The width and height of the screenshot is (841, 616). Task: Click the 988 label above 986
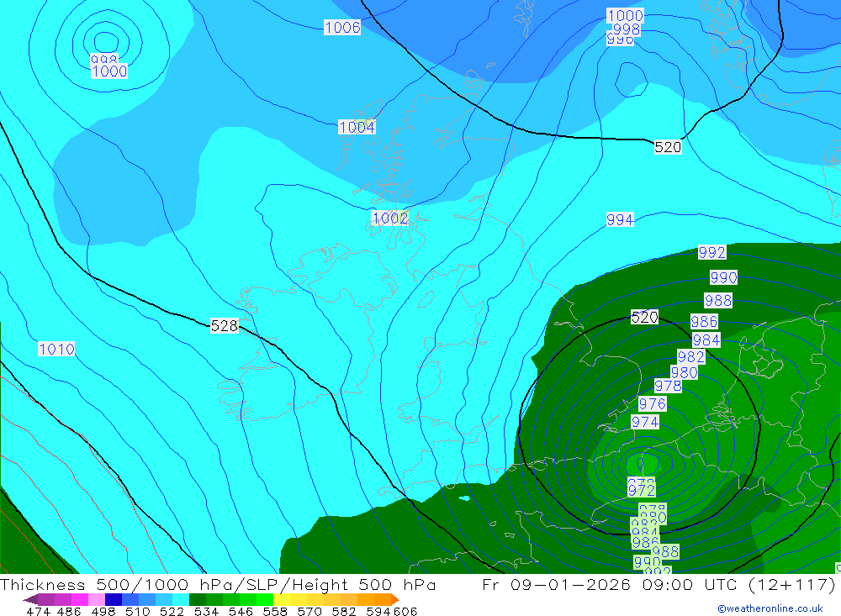pos(718,300)
